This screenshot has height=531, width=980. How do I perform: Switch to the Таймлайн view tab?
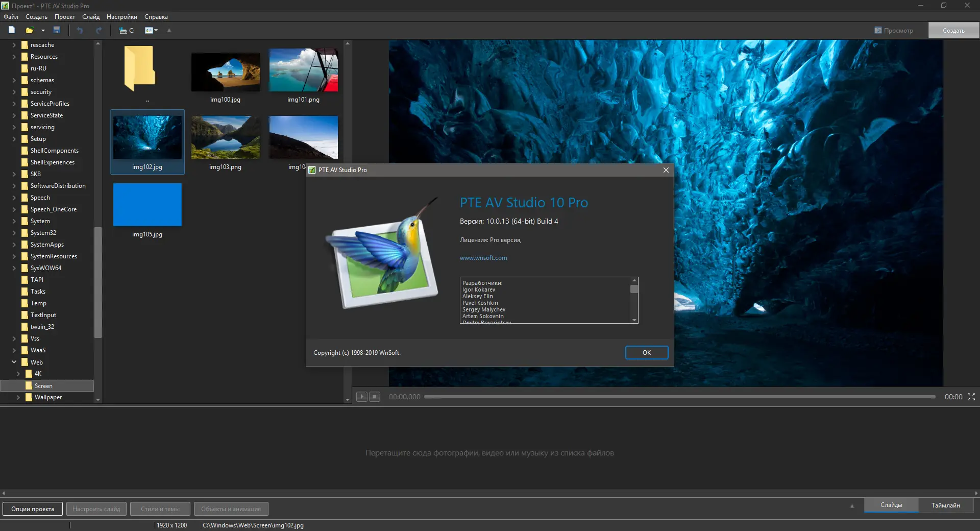(x=946, y=505)
